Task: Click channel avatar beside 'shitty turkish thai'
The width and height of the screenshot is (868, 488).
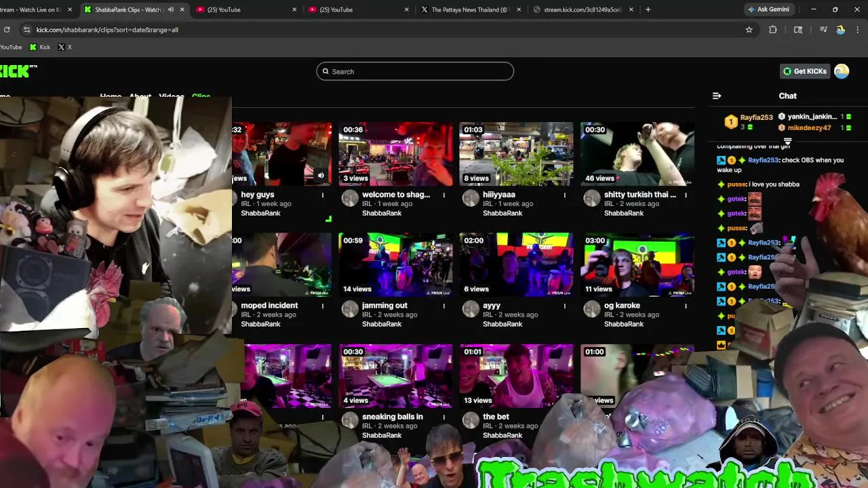Action: [x=592, y=198]
